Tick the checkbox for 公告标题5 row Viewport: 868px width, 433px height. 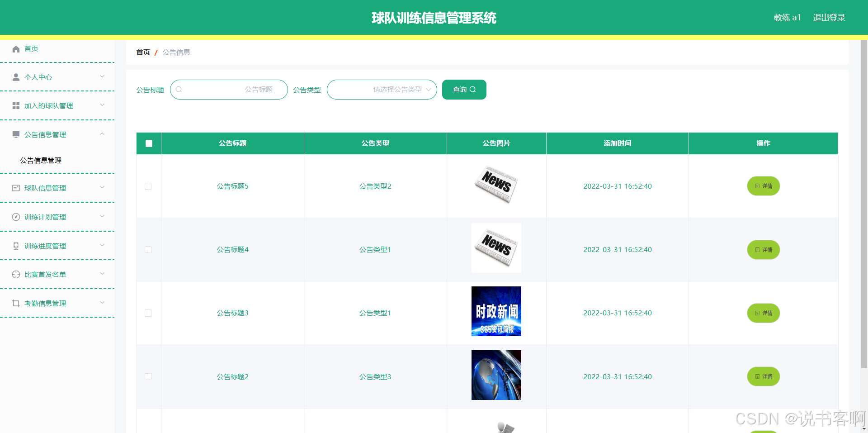tap(148, 186)
